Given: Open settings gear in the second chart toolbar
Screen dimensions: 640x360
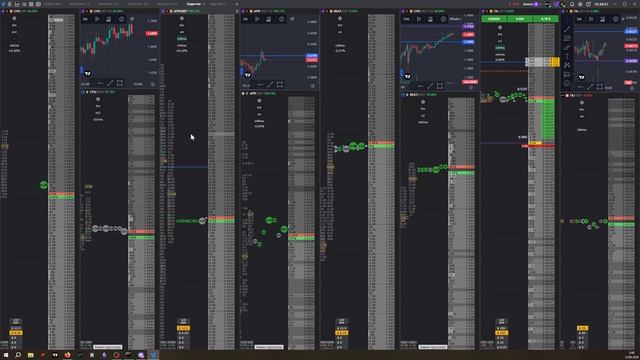Looking at the screenshot, I should [282, 19].
